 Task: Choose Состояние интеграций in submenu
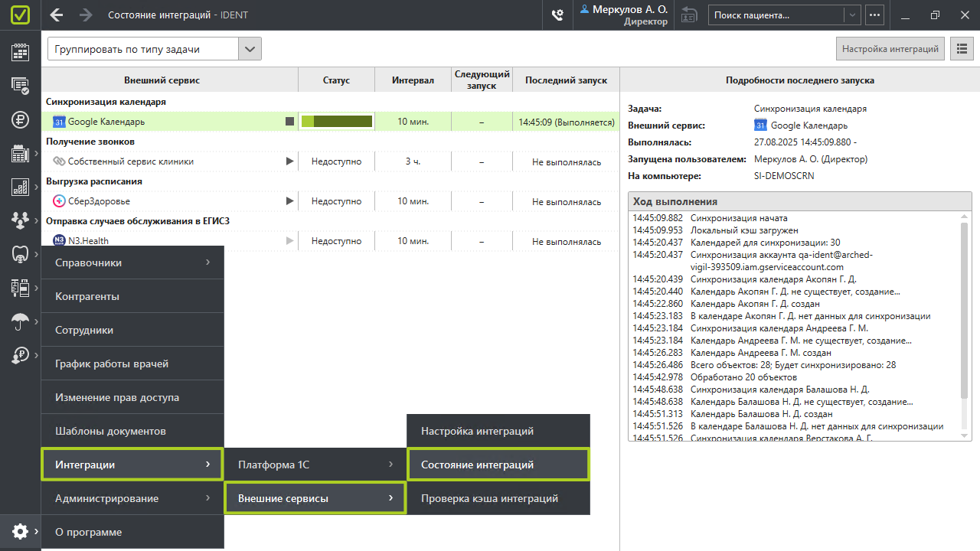tap(498, 465)
